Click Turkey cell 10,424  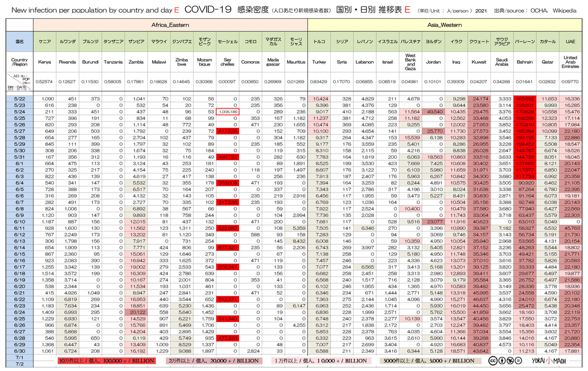tap(319, 99)
